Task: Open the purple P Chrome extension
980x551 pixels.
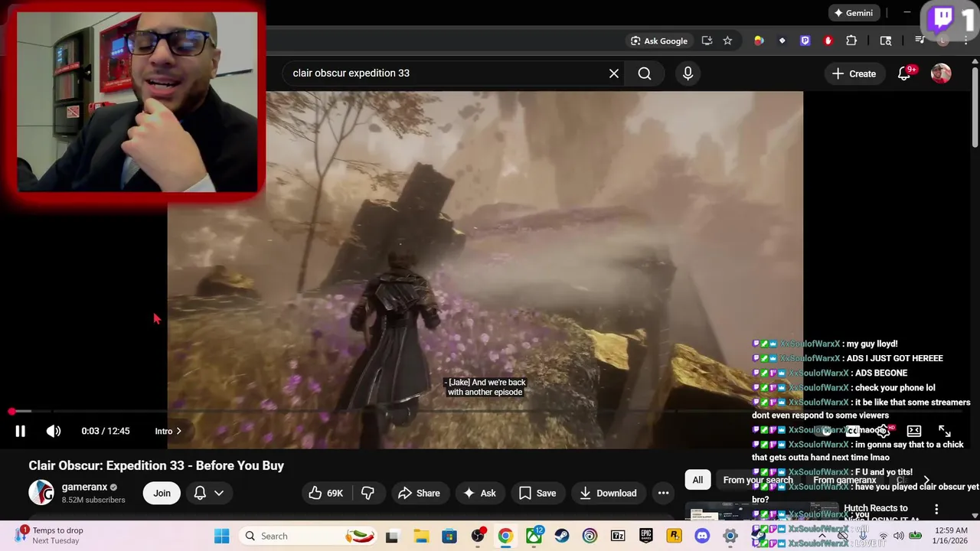Action: click(805, 41)
